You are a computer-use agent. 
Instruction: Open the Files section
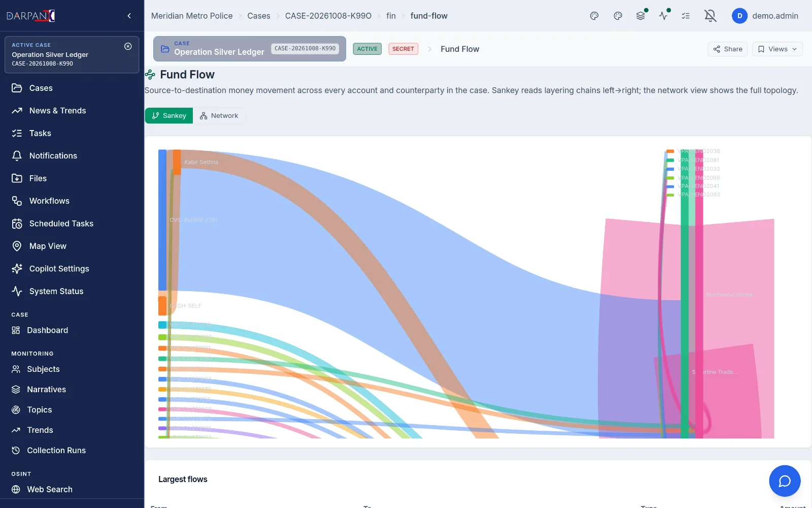(x=72, y=178)
